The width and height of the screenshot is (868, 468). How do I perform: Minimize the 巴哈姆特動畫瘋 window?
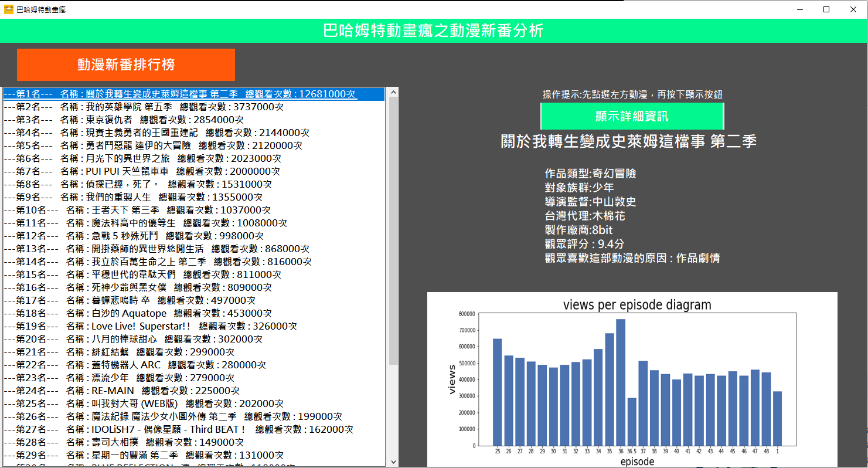799,9
